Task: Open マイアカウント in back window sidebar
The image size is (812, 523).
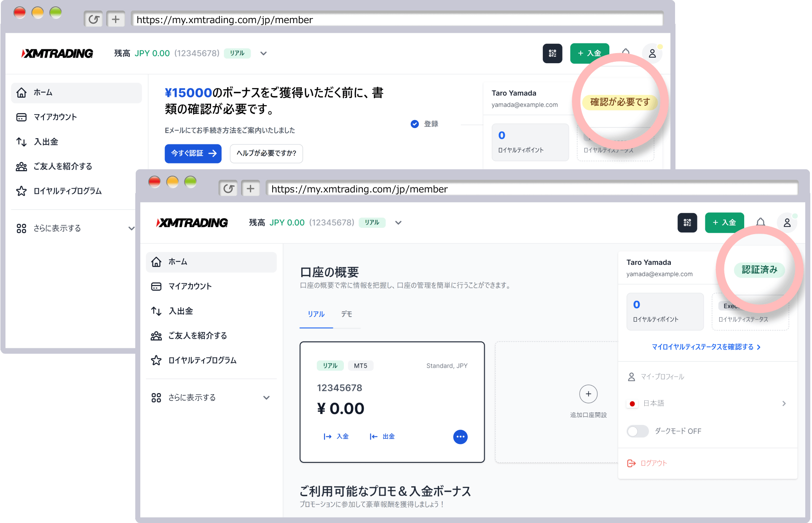Action: click(76, 117)
